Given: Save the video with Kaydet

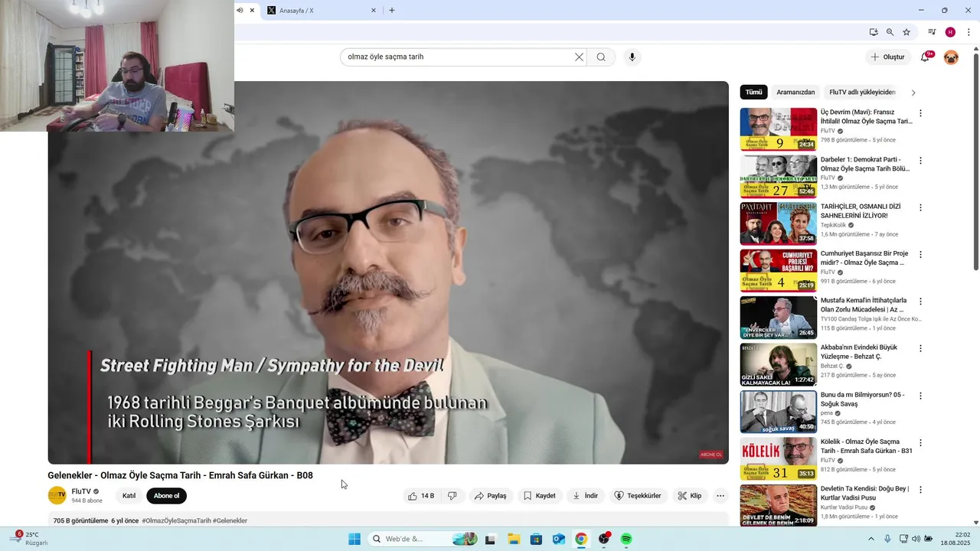Looking at the screenshot, I should [539, 496].
